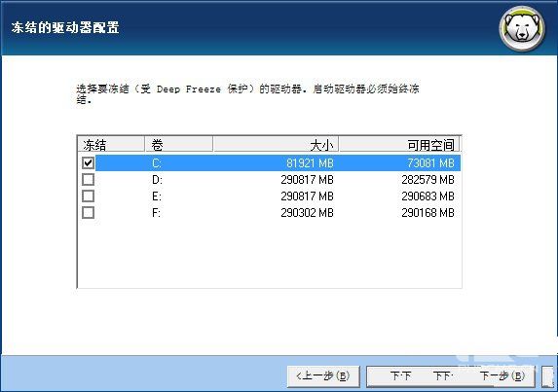Sort by the 卷 column header
Image resolution: width=558 pixels, height=392 pixels.
pos(178,144)
